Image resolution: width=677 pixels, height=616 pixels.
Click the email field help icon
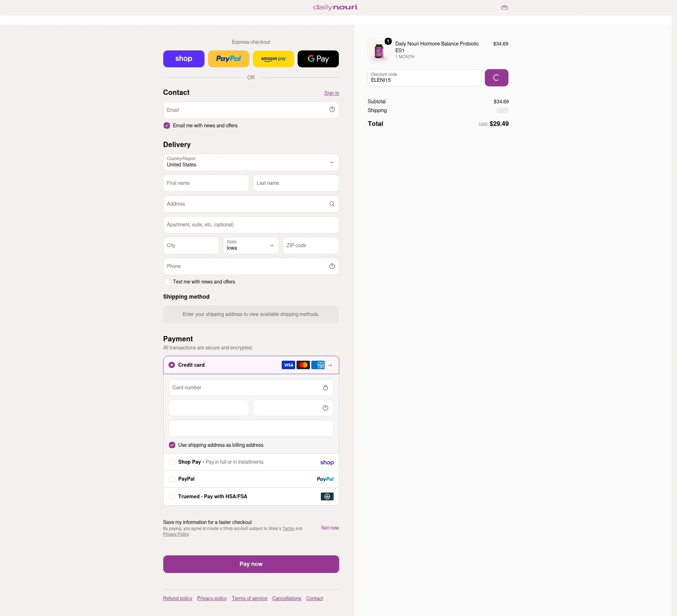click(332, 110)
